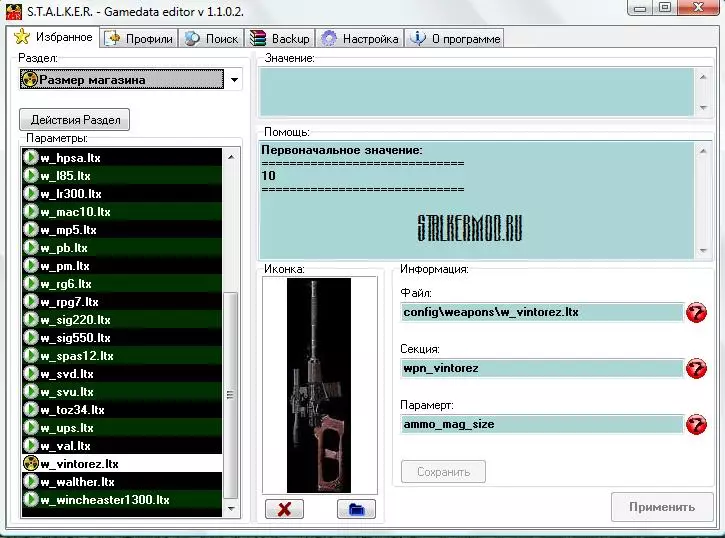
Task: Click the Backup books icon
Action: [x=258, y=38]
